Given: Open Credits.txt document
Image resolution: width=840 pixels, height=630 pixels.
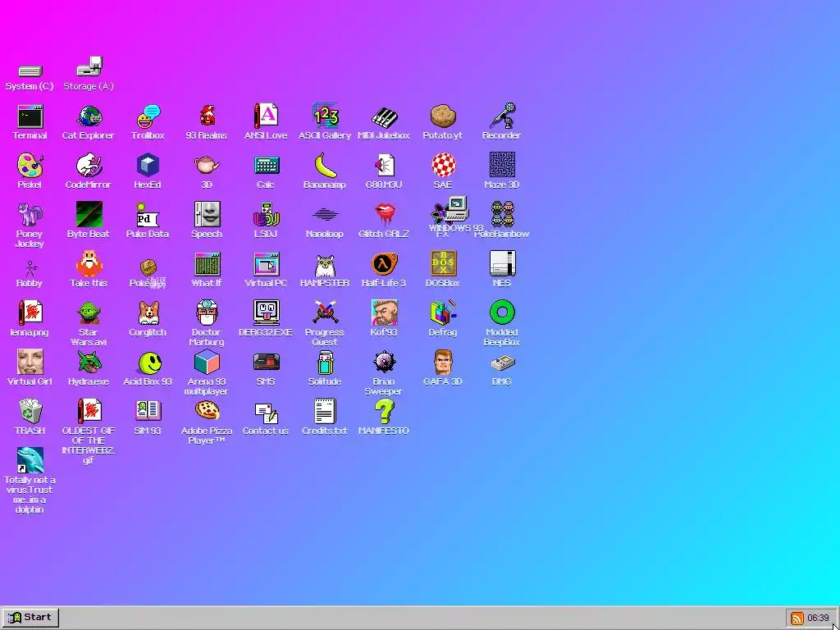Looking at the screenshot, I should tap(325, 412).
